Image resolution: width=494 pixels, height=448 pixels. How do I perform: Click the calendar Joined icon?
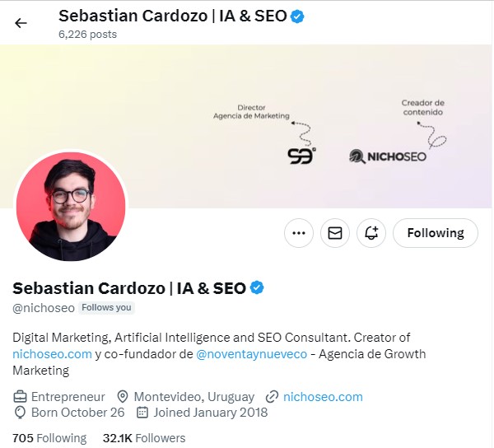pos(142,413)
